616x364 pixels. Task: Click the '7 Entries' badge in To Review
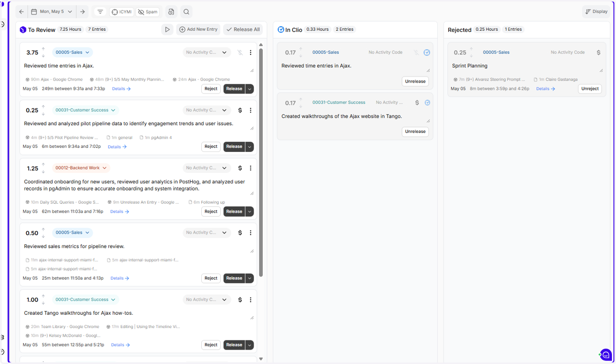[97, 29]
